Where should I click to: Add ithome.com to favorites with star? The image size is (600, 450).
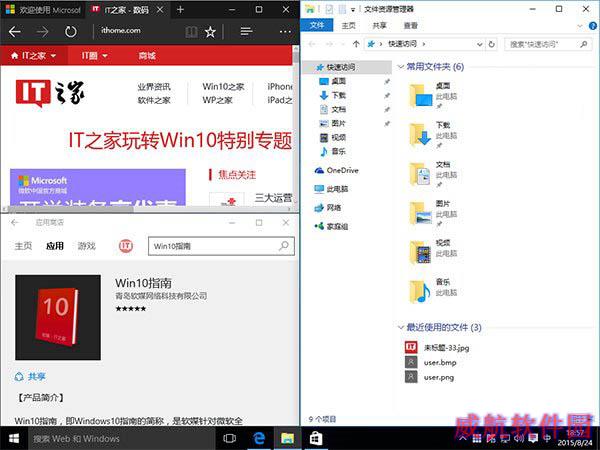(x=210, y=32)
